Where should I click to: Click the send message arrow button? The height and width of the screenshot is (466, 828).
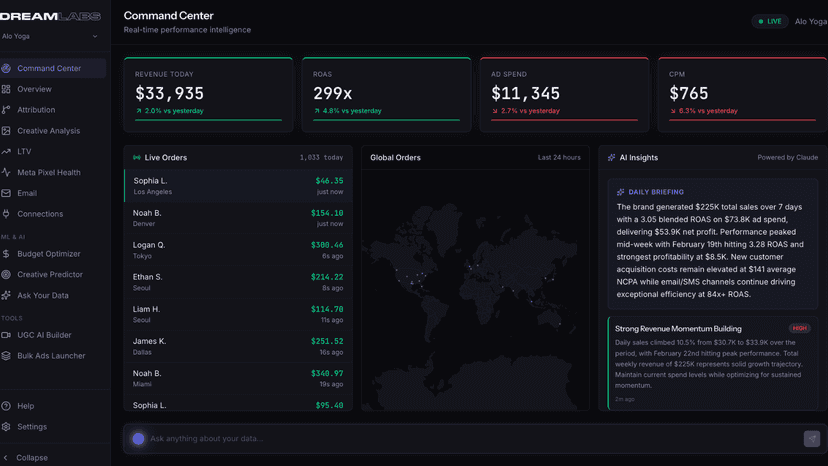(x=812, y=439)
